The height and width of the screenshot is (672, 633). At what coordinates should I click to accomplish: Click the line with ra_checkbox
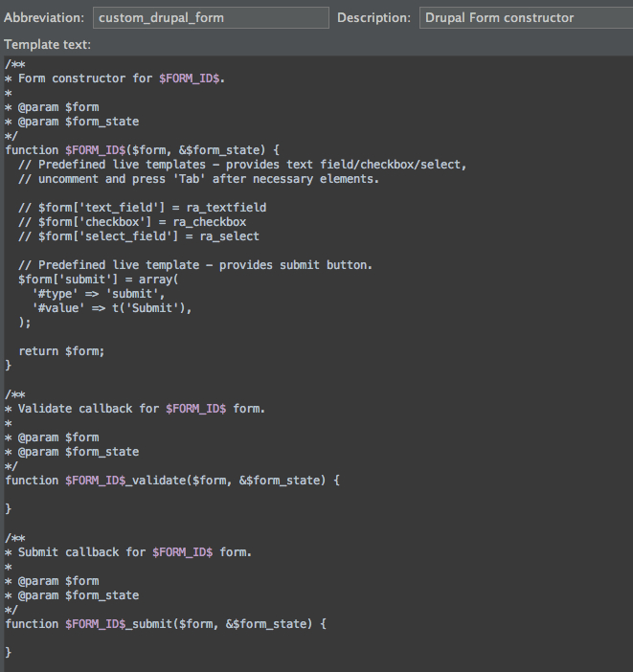pos(132,222)
